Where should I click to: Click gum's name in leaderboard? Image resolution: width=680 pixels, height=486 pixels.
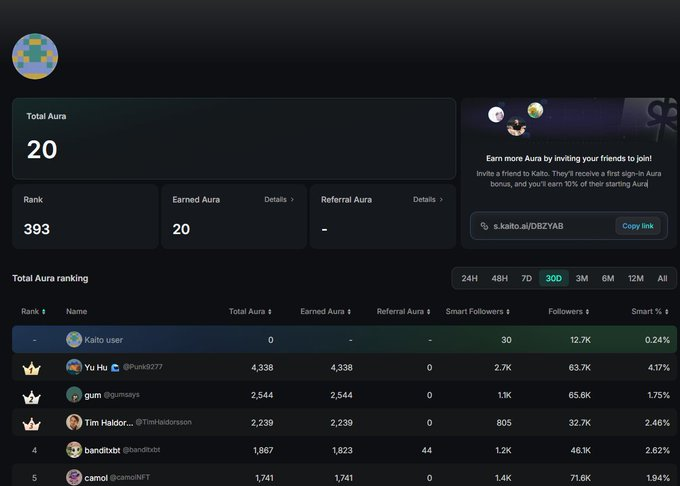[x=93, y=395]
